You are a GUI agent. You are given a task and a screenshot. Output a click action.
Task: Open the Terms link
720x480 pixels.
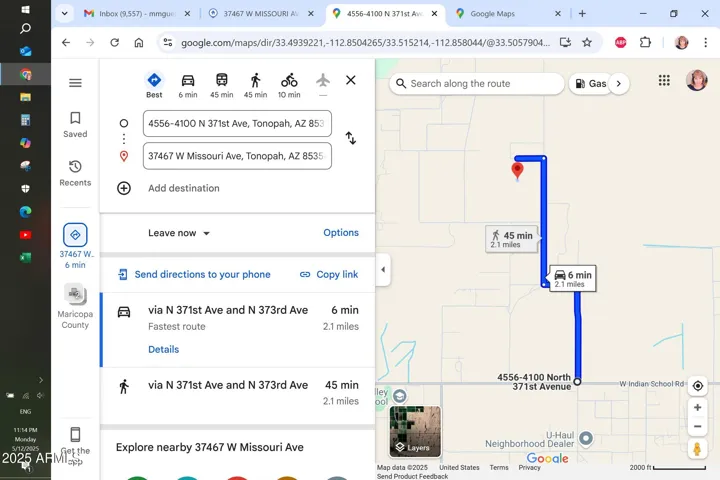tap(499, 467)
